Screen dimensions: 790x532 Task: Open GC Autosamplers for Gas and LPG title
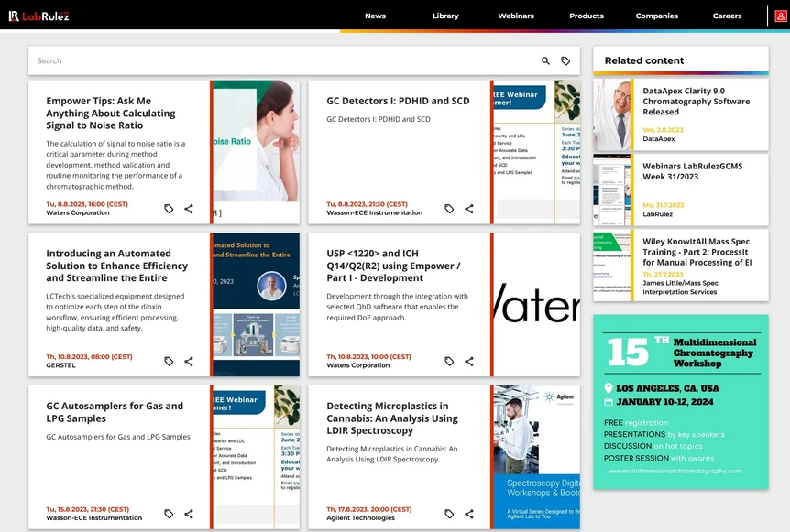coord(115,412)
